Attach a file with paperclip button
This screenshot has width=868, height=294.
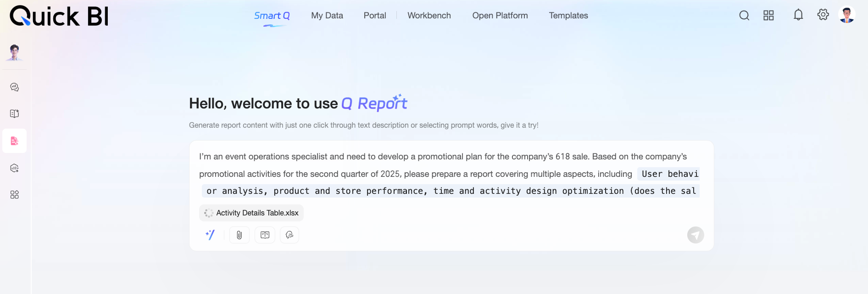(x=239, y=235)
